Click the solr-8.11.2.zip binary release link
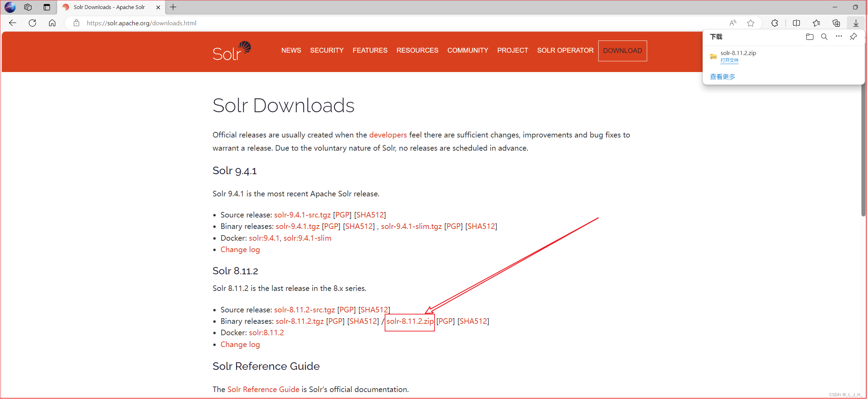The width and height of the screenshot is (868, 400). [x=410, y=321]
